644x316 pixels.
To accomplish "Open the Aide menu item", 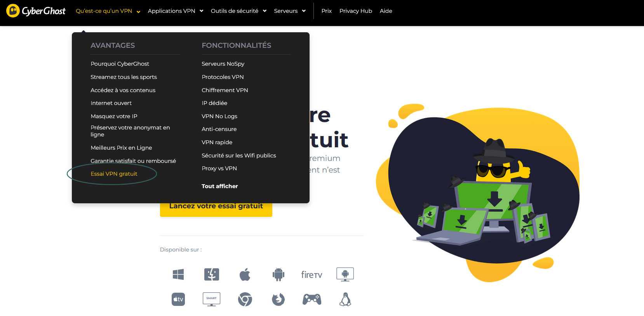I will (x=386, y=11).
